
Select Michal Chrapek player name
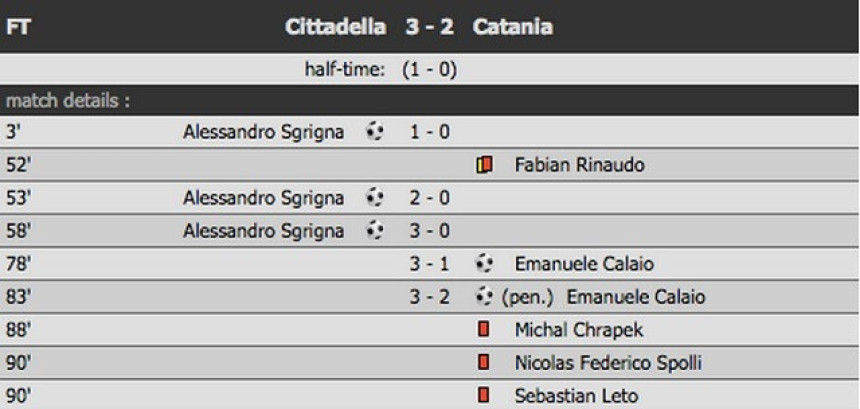point(579,330)
